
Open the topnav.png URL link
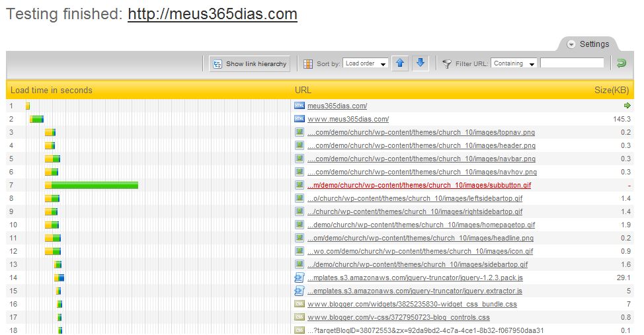421,132
